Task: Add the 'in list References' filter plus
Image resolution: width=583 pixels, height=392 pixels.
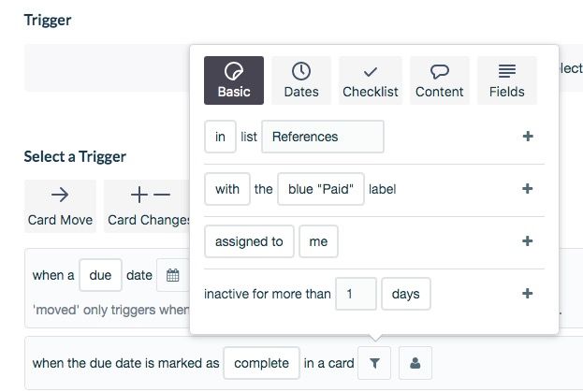Action: coord(528,137)
